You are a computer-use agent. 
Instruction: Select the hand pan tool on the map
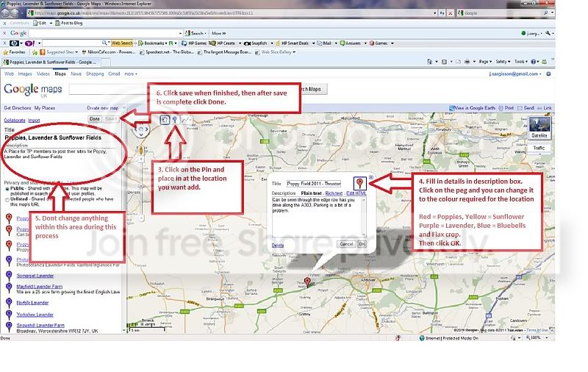[165, 120]
